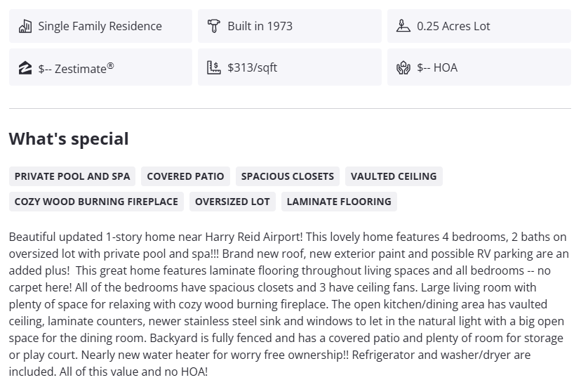Click the 0.25 Acres Lot text
This screenshot has height=380, width=588.
click(x=453, y=27)
